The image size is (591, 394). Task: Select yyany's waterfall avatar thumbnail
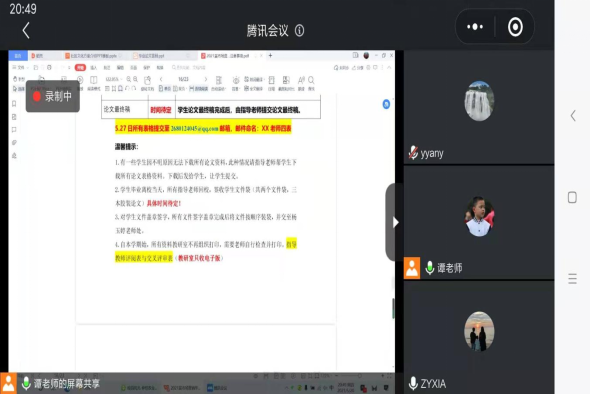(x=479, y=101)
